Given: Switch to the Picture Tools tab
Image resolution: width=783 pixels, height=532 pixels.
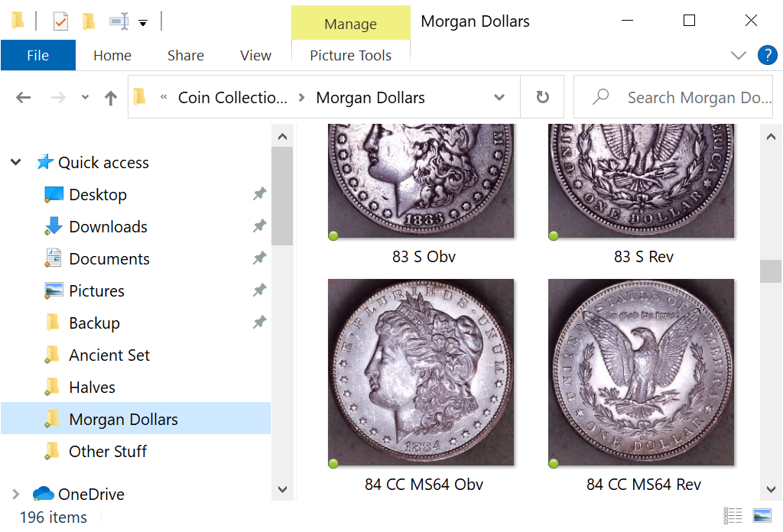Looking at the screenshot, I should (350, 55).
